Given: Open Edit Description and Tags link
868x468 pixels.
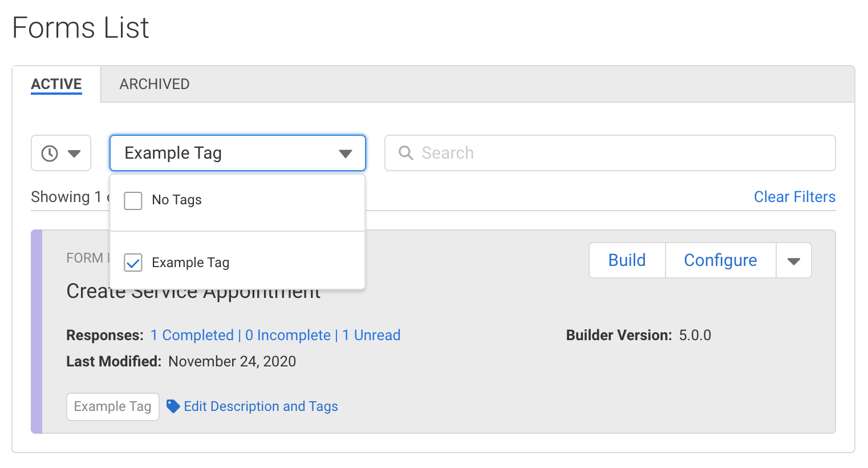Looking at the screenshot, I should 261,406.
